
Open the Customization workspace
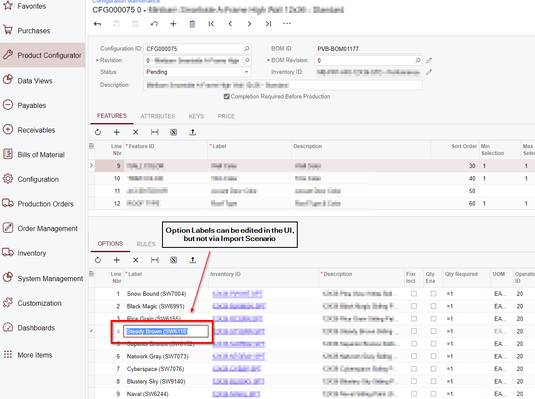click(32, 303)
